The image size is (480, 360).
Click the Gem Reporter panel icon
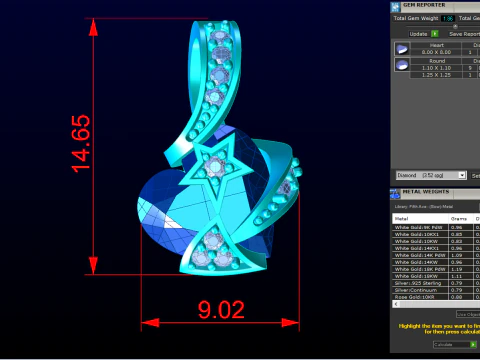click(395, 7)
